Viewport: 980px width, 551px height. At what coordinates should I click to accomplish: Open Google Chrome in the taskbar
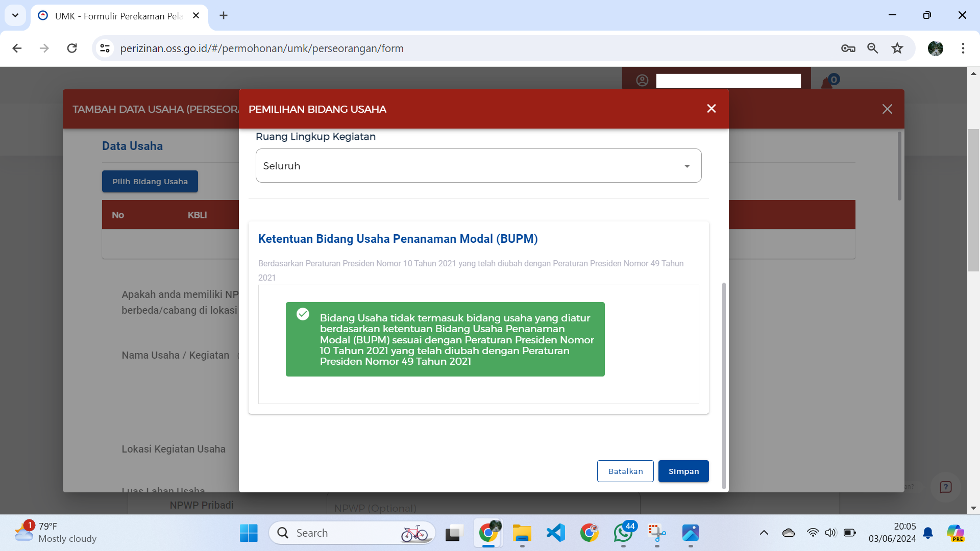(488, 533)
